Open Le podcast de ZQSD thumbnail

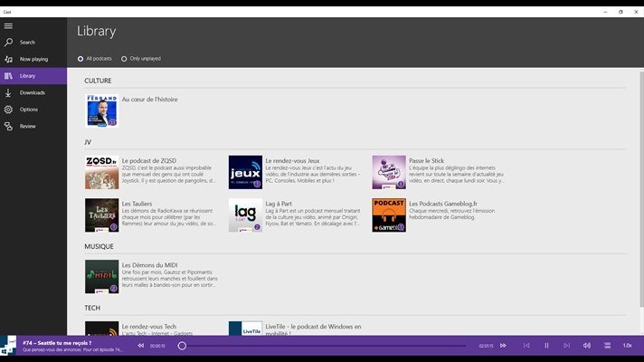pos(101,172)
